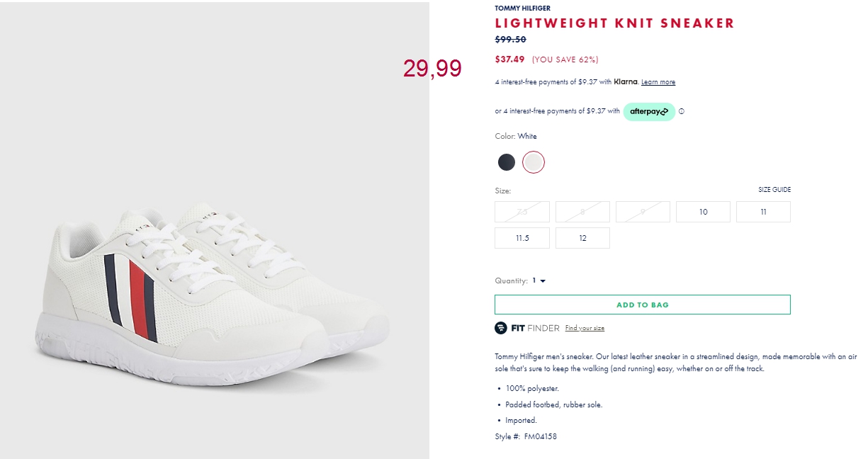Click the Afterpay info circle icon

point(682,111)
